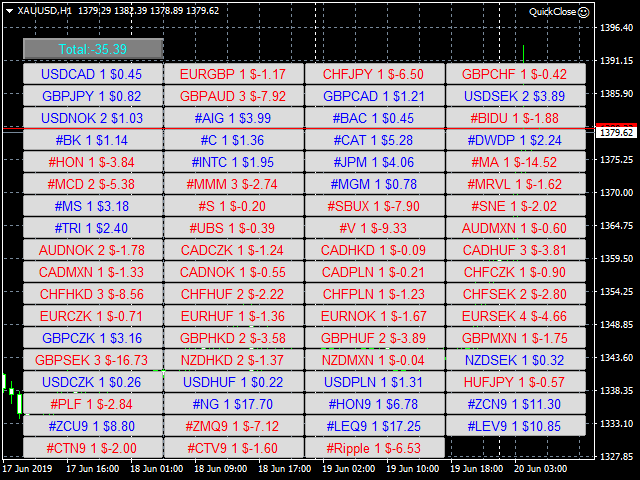This screenshot has height=480, width=640.
Task: Click CHFSEK 2 $-2.80 button
Action: [x=516, y=294]
